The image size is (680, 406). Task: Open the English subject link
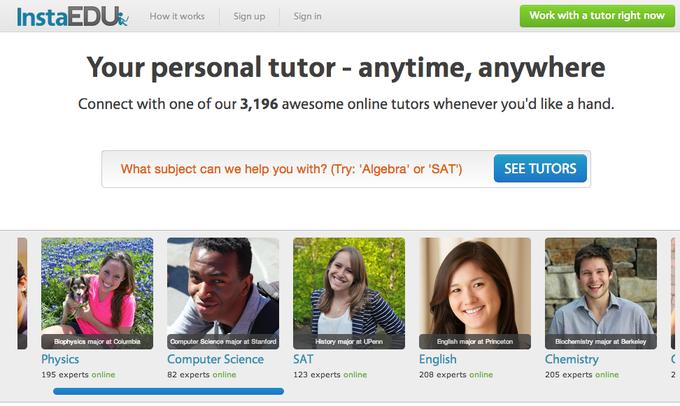[438, 360]
